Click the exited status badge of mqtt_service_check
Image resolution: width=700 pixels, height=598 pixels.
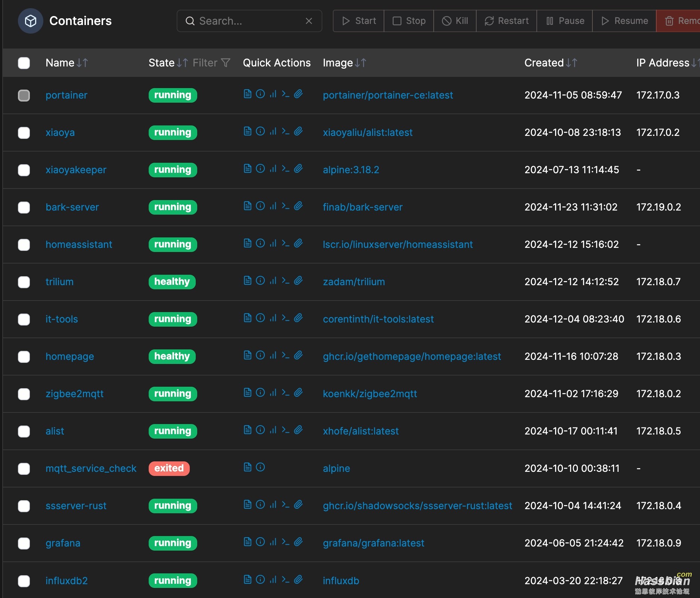(169, 468)
